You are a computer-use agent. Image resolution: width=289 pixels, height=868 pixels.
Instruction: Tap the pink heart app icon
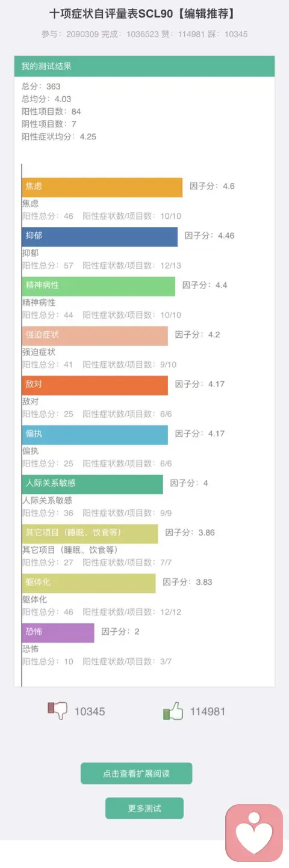pyautogui.click(x=254, y=833)
